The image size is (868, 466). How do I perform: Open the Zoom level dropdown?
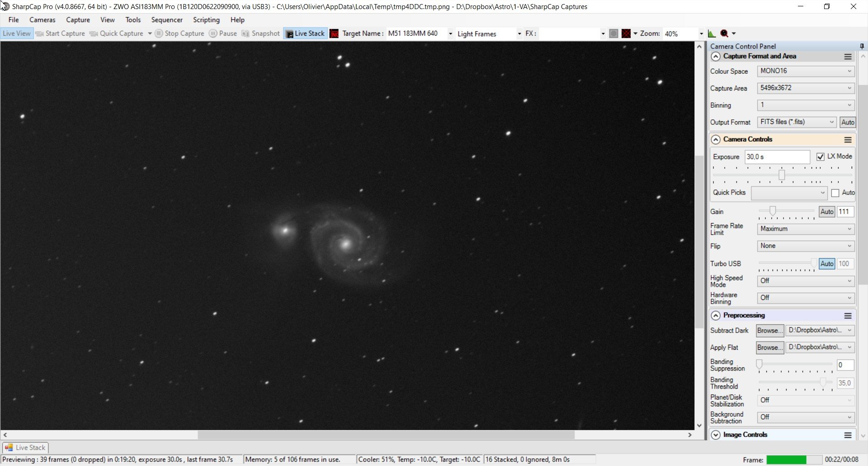point(701,33)
